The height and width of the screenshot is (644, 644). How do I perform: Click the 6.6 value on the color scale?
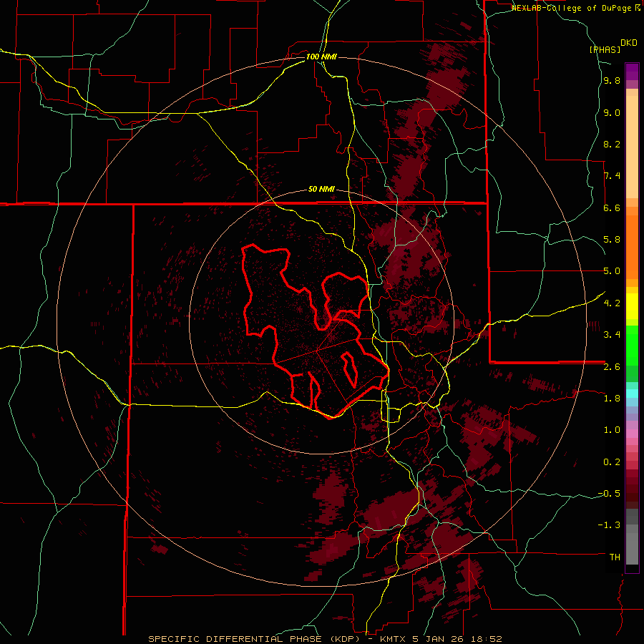pyautogui.click(x=612, y=208)
